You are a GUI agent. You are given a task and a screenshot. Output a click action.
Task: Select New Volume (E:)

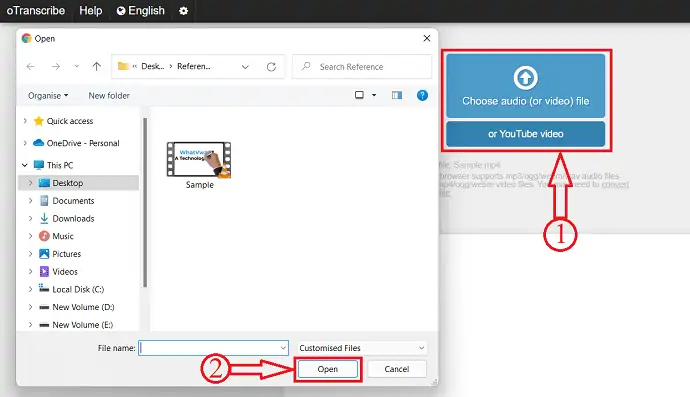coord(83,325)
